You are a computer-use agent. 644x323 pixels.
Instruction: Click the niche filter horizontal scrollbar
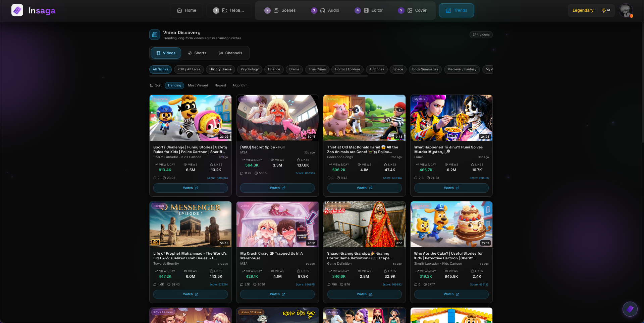(258, 76)
